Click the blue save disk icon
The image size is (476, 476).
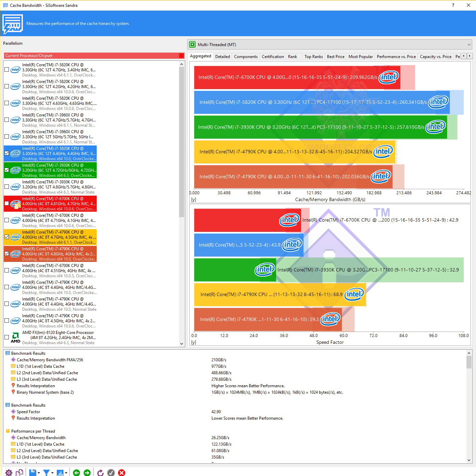(x=33, y=473)
